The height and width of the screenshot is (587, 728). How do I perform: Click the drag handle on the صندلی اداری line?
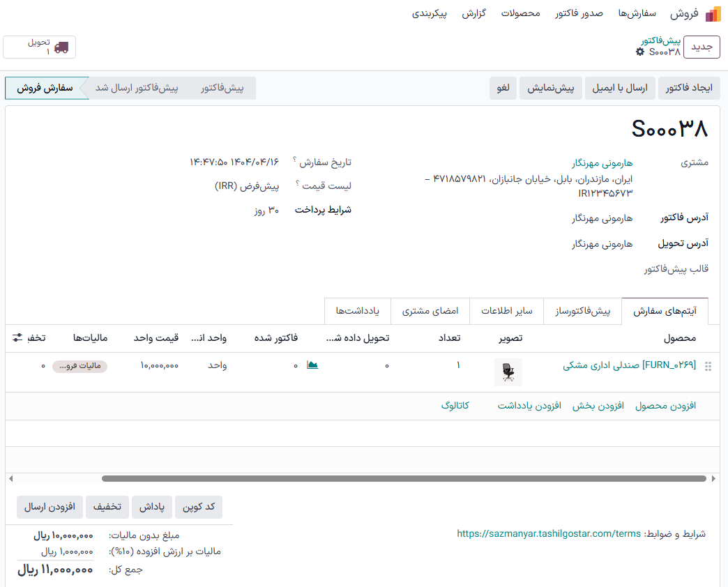point(708,367)
